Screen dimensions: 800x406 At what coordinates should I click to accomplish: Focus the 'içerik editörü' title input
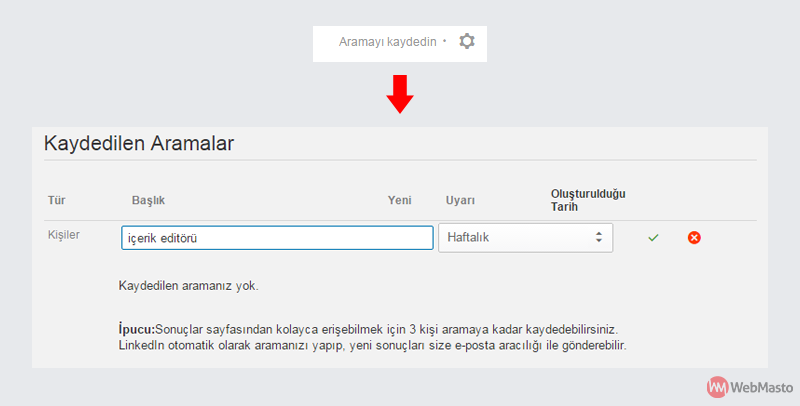[x=277, y=238]
